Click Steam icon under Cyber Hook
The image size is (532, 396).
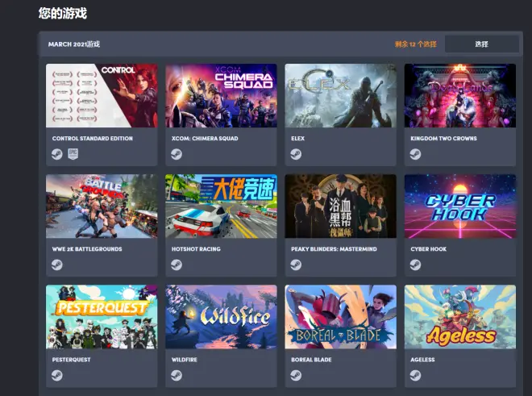tap(415, 265)
